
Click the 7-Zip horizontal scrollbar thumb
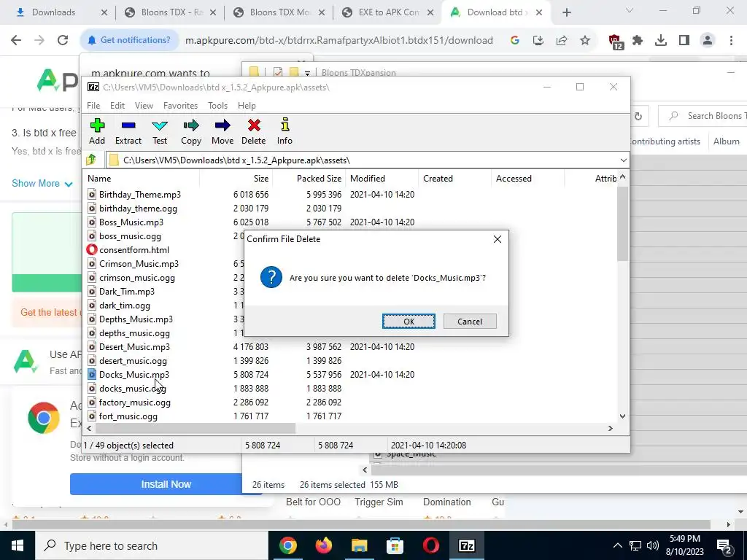click(x=196, y=429)
